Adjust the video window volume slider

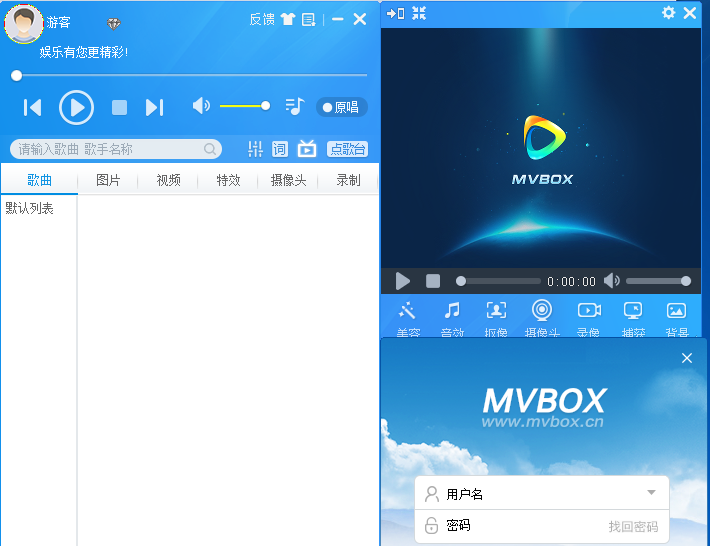(x=658, y=281)
